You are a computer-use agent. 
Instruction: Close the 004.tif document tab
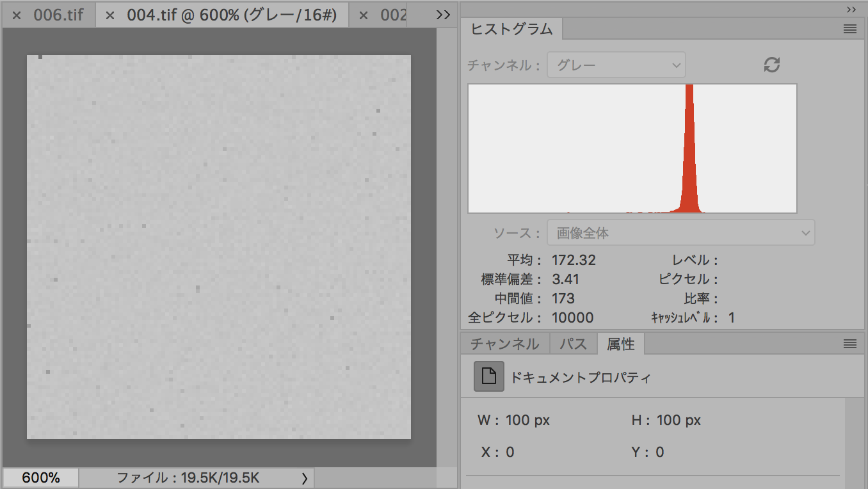pos(109,15)
